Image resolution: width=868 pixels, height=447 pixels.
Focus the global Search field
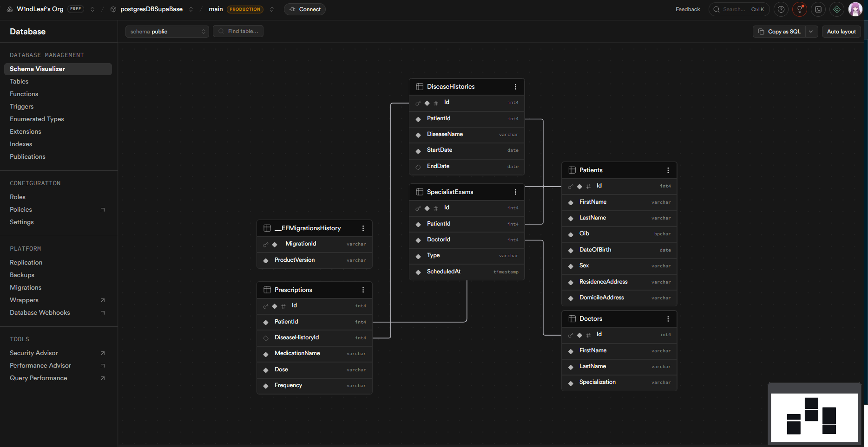coord(739,9)
